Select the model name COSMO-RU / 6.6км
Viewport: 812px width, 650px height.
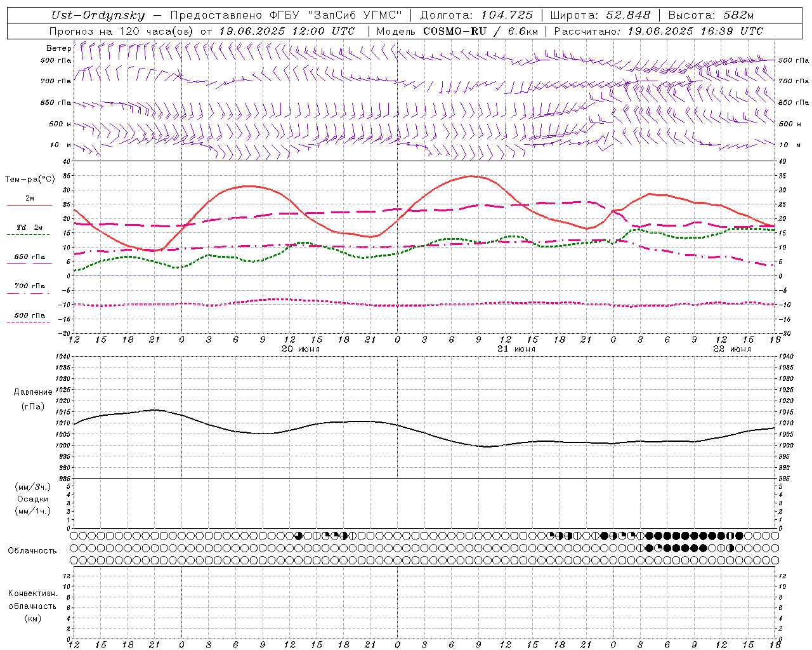pos(480,31)
